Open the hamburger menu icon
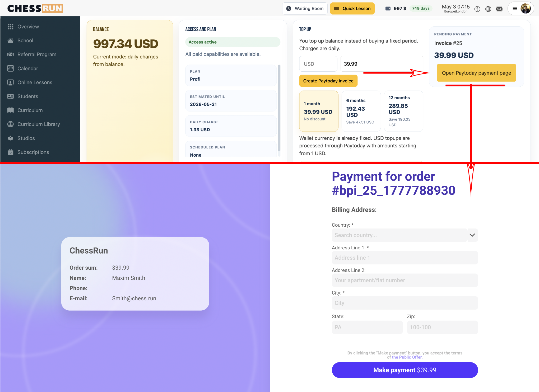Viewport: 539px width, 392px height. point(515,8)
